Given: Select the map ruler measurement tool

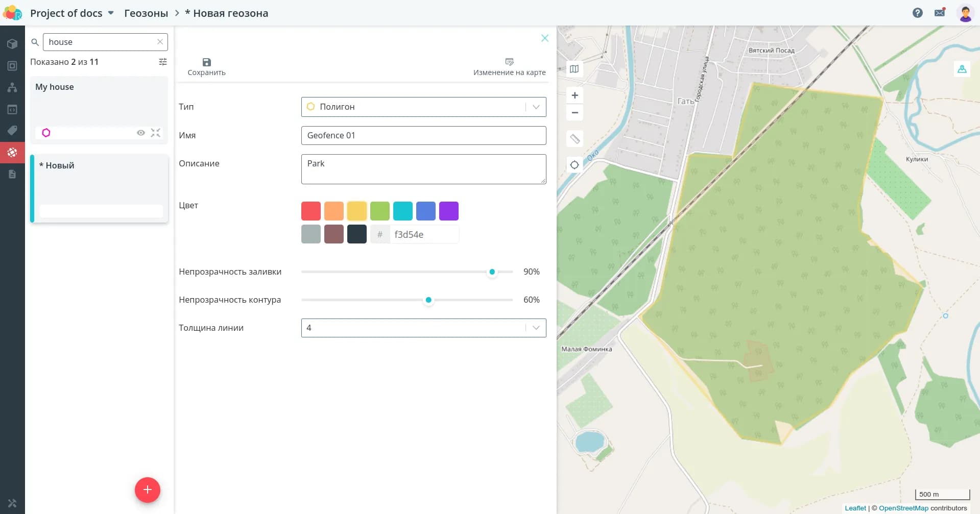Looking at the screenshot, I should click(575, 139).
